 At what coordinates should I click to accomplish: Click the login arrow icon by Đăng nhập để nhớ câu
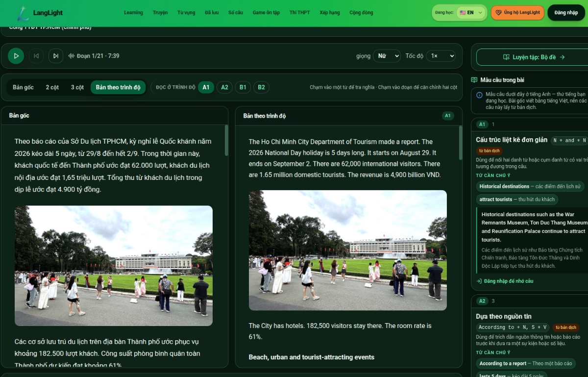(479, 281)
